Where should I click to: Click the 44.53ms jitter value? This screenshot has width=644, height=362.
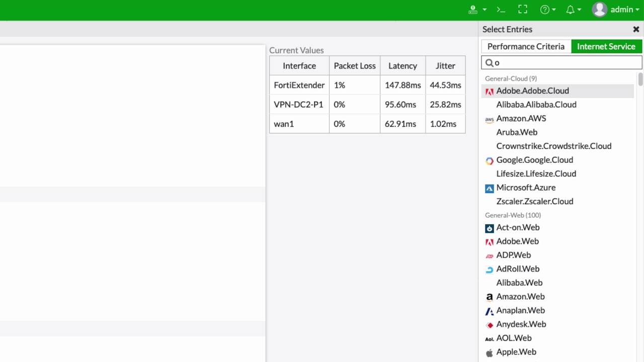point(445,85)
